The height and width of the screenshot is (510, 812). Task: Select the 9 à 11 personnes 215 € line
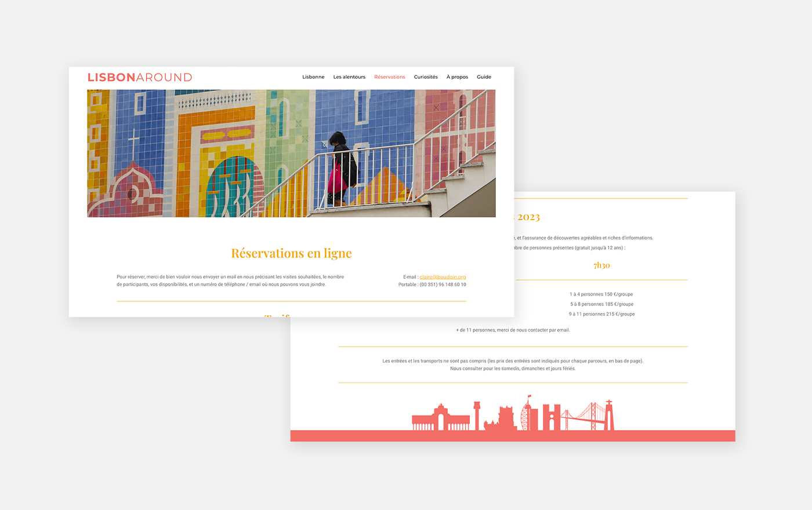pyautogui.click(x=601, y=314)
